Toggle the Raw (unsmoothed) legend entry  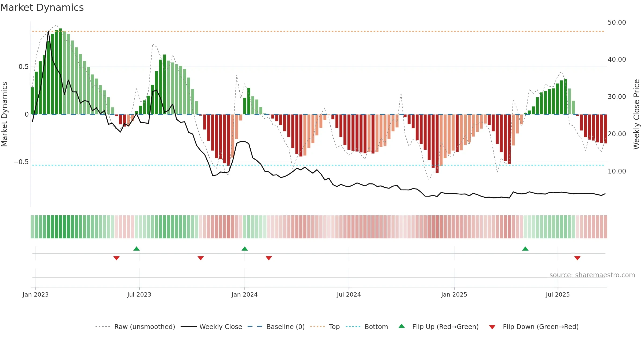pos(135,327)
